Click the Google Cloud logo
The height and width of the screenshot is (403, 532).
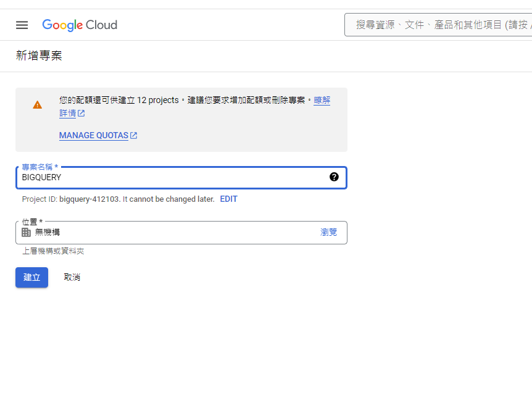point(80,25)
